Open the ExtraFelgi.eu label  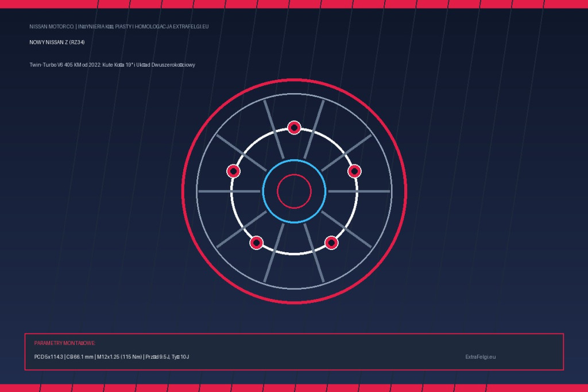coord(481,357)
